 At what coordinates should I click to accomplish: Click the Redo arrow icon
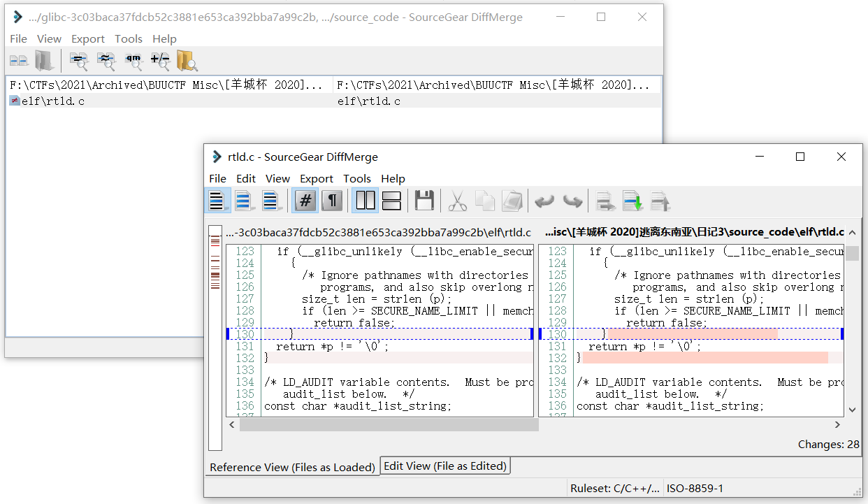pos(572,201)
